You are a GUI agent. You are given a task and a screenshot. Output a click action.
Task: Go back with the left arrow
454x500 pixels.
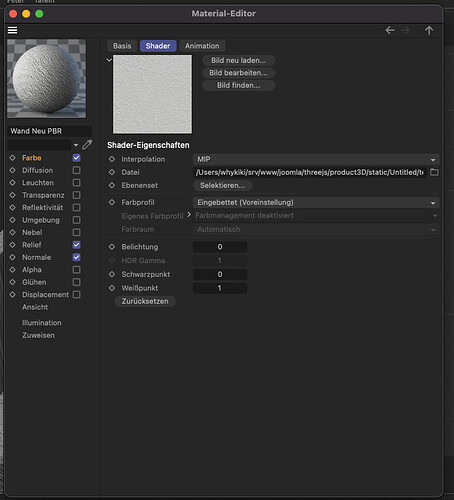(x=390, y=30)
